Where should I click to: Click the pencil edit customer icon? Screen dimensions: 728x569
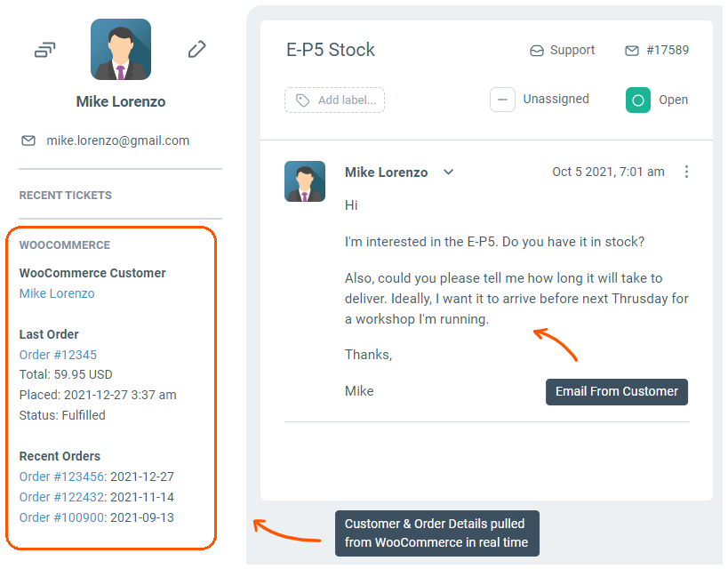tap(196, 50)
